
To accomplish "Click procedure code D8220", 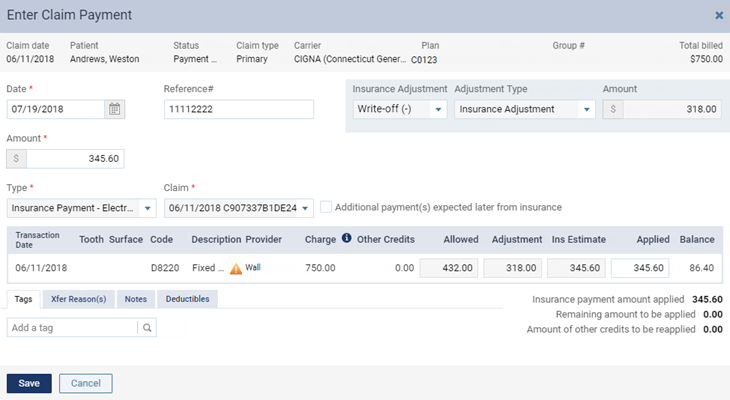I will [165, 268].
